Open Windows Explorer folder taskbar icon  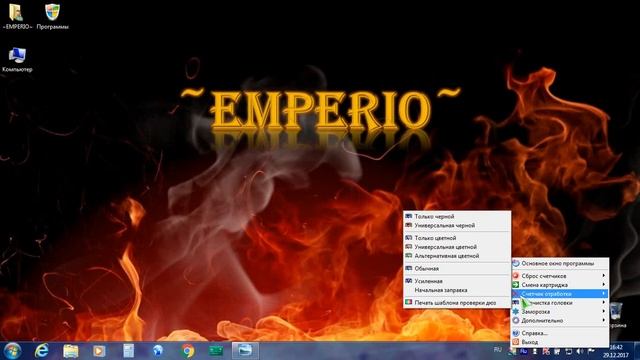point(71,351)
